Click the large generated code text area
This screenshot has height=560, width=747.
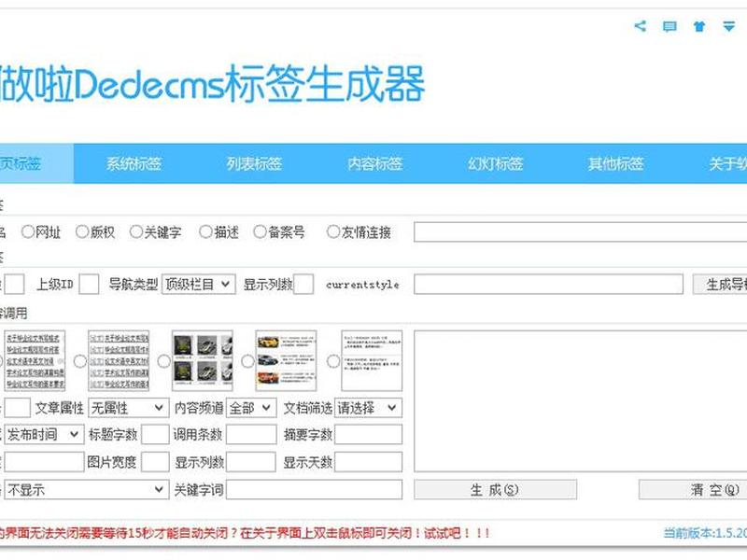coord(581,401)
